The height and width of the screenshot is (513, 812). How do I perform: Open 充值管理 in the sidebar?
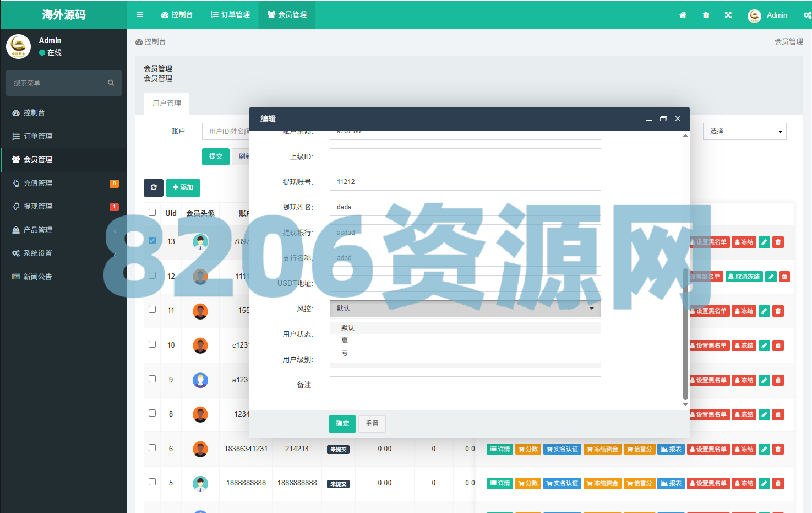coord(38,183)
